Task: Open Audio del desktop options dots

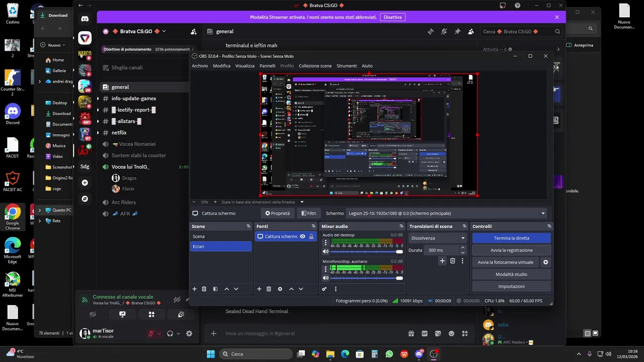Action: pyautogui.click(x=326, y=242)
